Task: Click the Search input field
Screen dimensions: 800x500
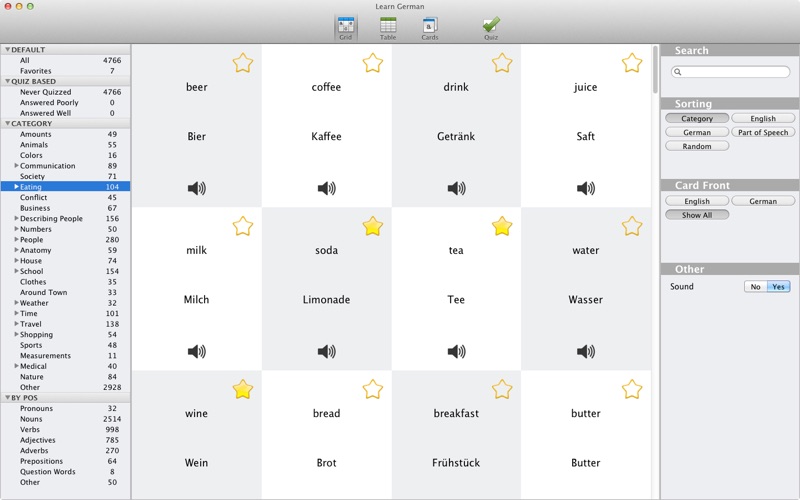Action: [x=731, y=71]
